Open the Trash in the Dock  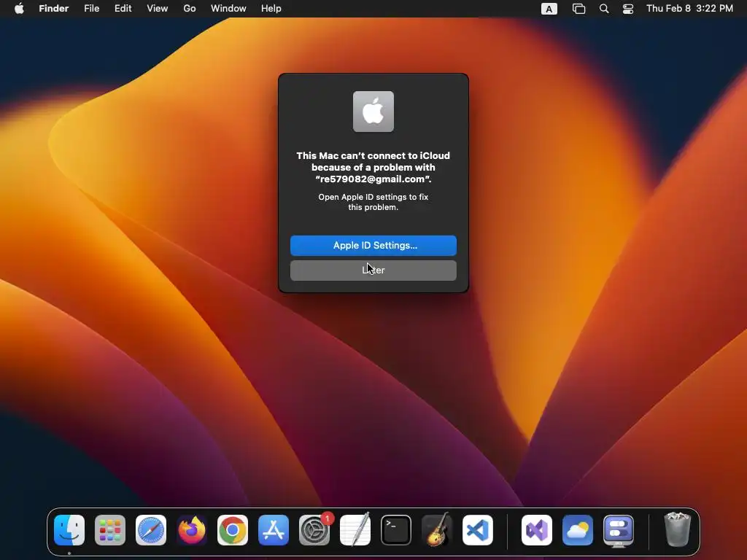tap(677, 530)
